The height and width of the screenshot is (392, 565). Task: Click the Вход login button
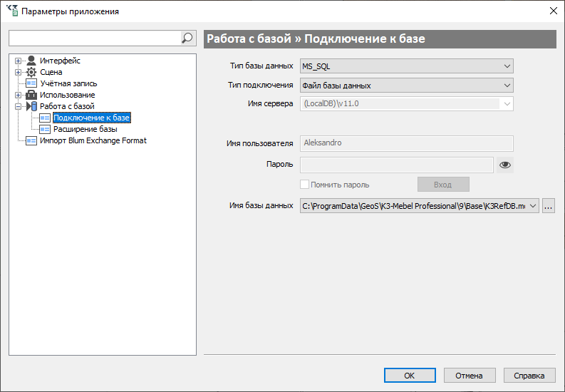[443, 185]
